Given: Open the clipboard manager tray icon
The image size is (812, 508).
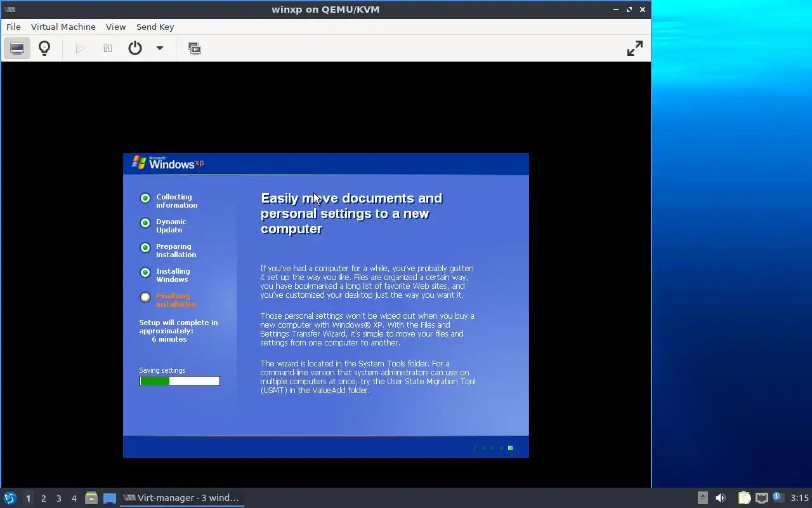Looking at the screenshot, I should click(x=744, y=498).
